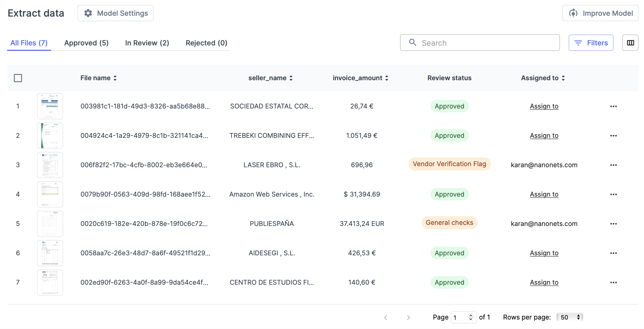
Task: Switch to the Approved (5) tab
Action: [x=86, y=43]
